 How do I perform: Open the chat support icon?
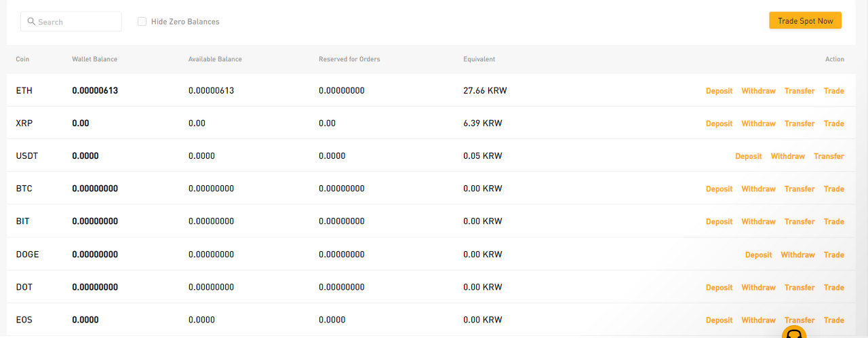(x=794, y=332)
